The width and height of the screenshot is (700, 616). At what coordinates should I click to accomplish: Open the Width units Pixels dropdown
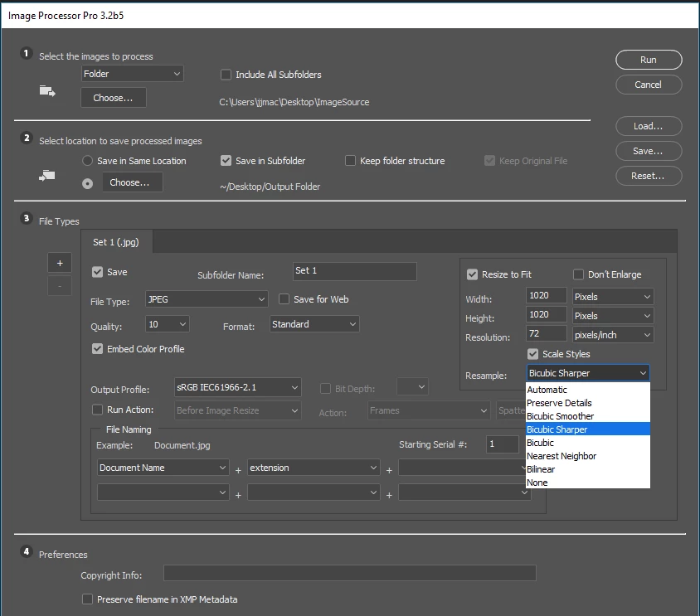coord(613,297)
